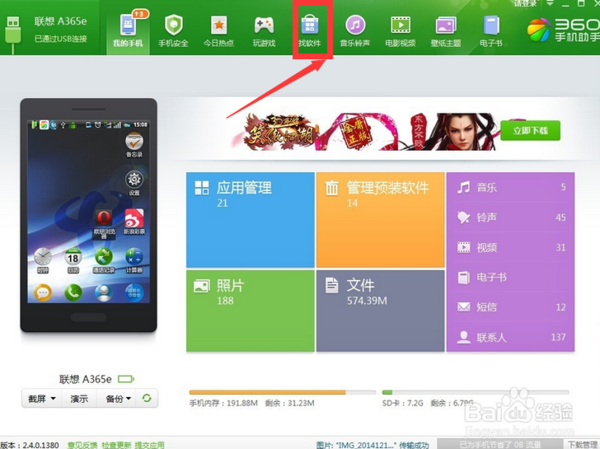Open the 音乐铃声 music note tab

[355, 31]
